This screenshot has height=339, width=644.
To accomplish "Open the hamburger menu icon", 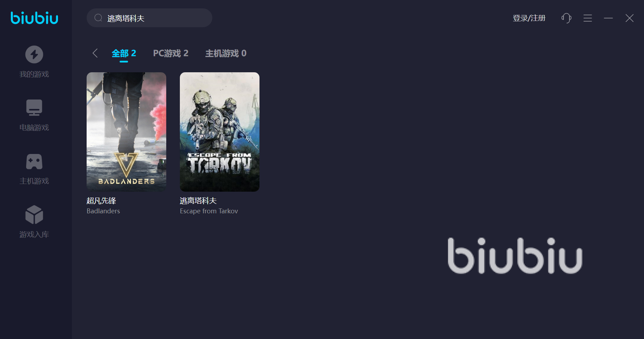I will click(588, 18).
